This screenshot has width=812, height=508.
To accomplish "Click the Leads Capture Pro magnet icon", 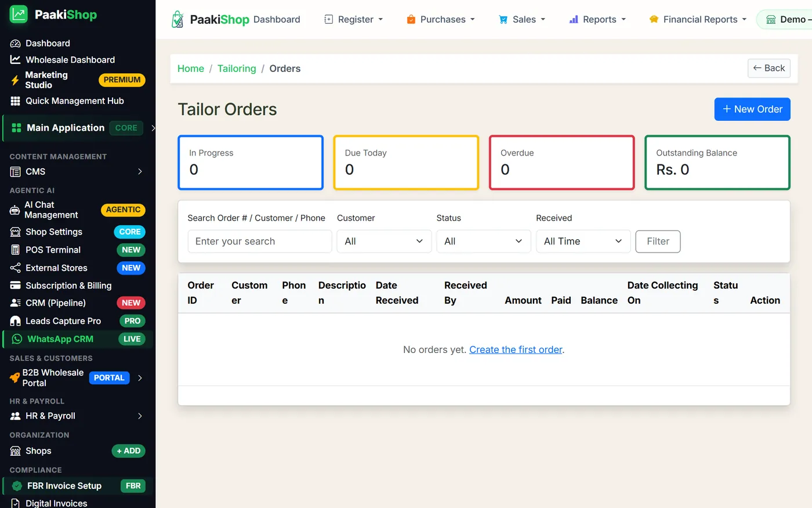I will click(x=15, y=321).
